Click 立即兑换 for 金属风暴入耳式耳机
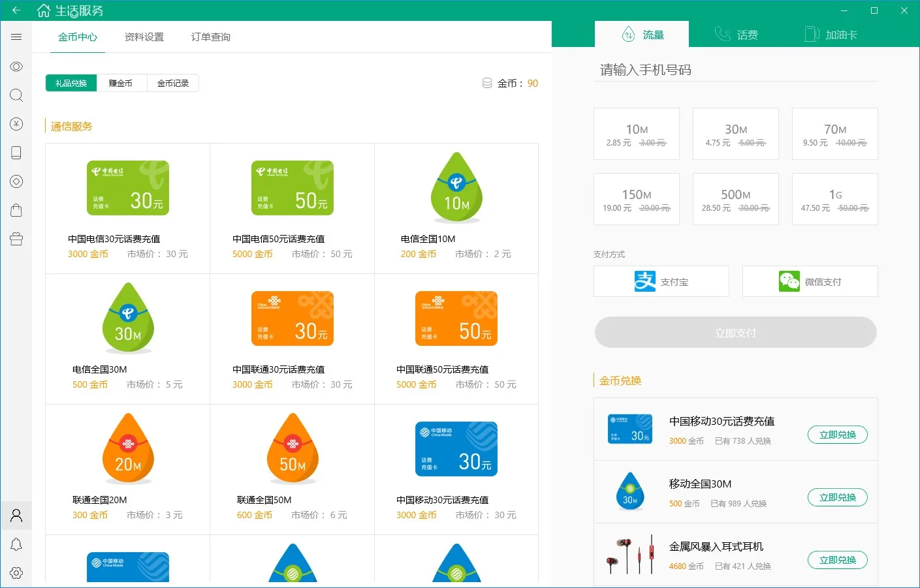Image resolution: width=920 pixels, height=588 pixels. coord(838,560)
